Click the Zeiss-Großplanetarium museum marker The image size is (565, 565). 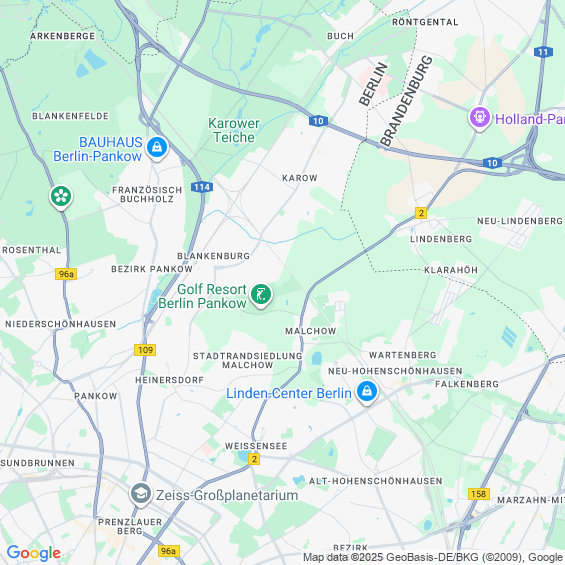[141, 494]
